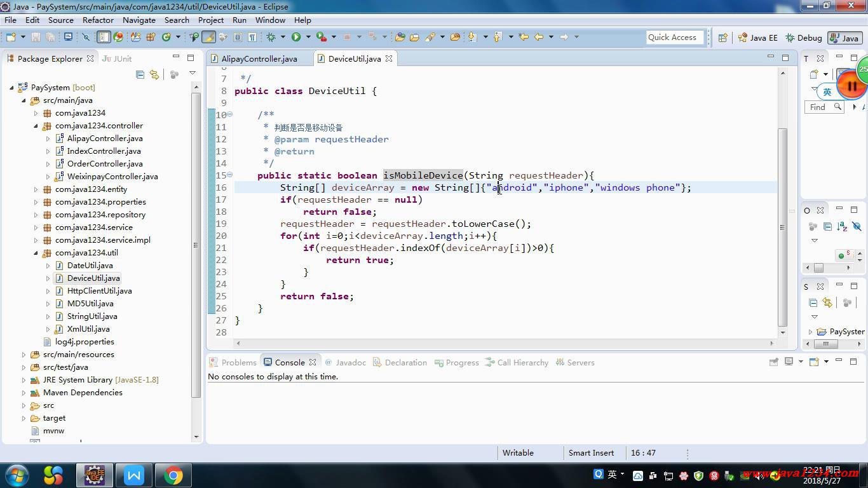This screenshot has width=868, height=488.
Task: Click the green Run button in toolbar
Action: coord(296,37)
